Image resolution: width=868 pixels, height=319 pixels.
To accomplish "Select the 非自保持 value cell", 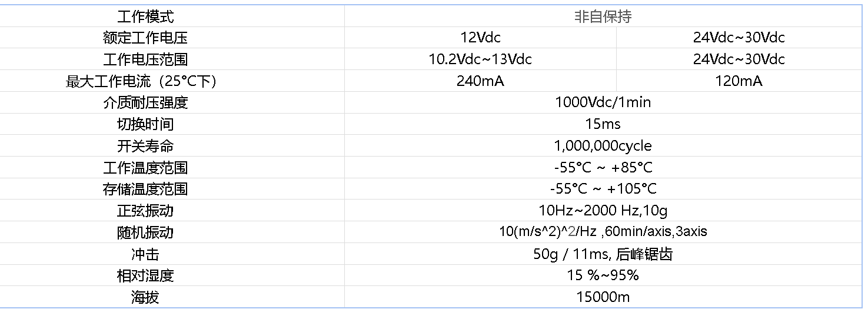I will (x=603, y=16).
